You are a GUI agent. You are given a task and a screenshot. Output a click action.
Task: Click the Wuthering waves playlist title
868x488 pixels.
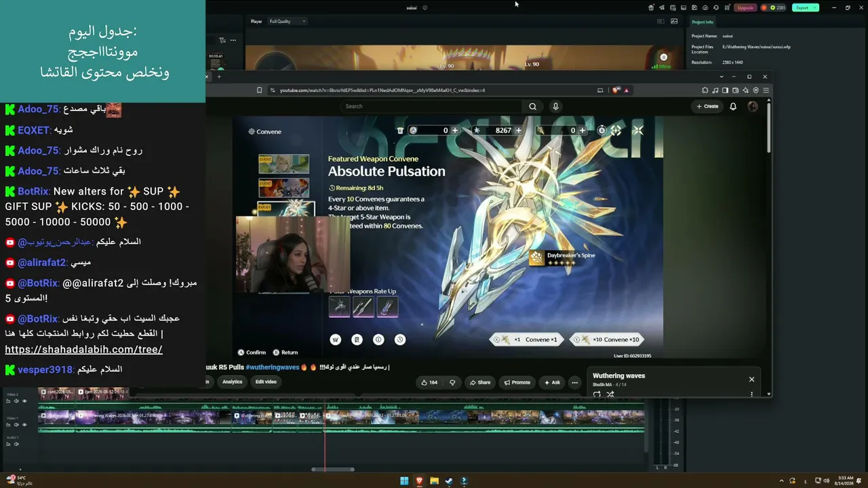[x=618, y=375]
